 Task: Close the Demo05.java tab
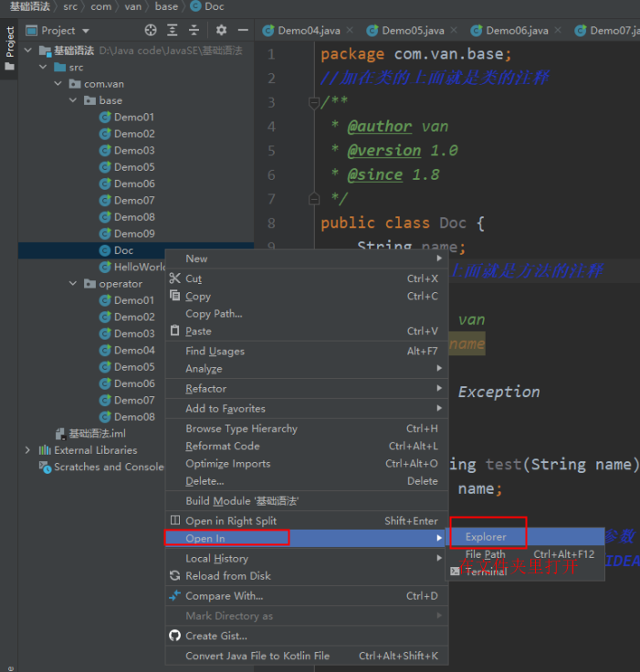[454, 30]
